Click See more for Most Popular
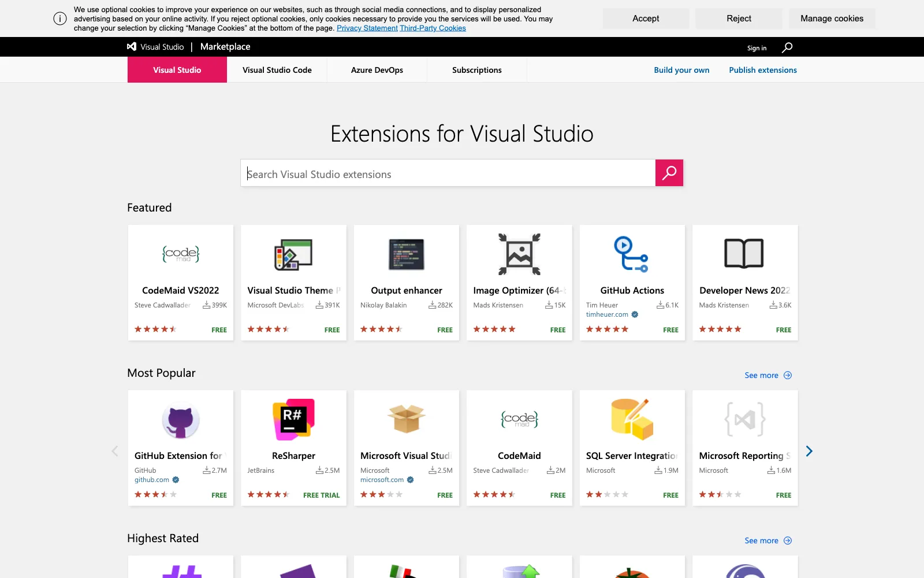This screenshot has width=924, height=578. pyautogui.click(x=761, y=375)
